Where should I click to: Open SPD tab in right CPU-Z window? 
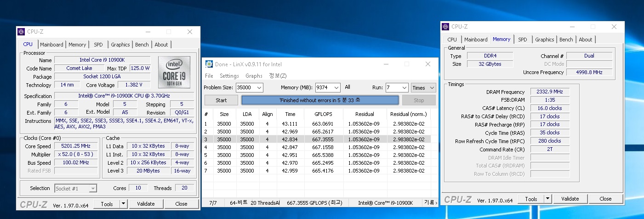click(523, 40)
